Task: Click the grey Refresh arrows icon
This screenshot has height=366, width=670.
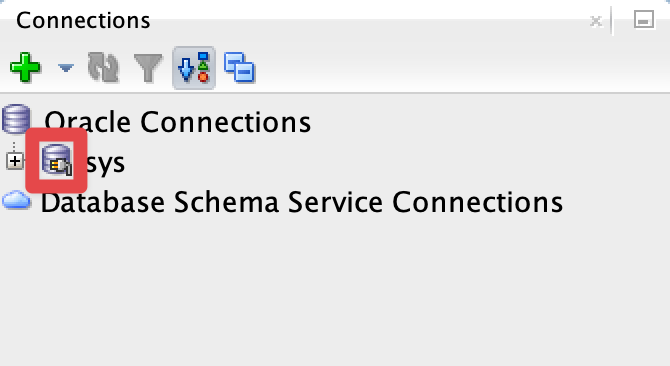Action: [x=103, y=67]
